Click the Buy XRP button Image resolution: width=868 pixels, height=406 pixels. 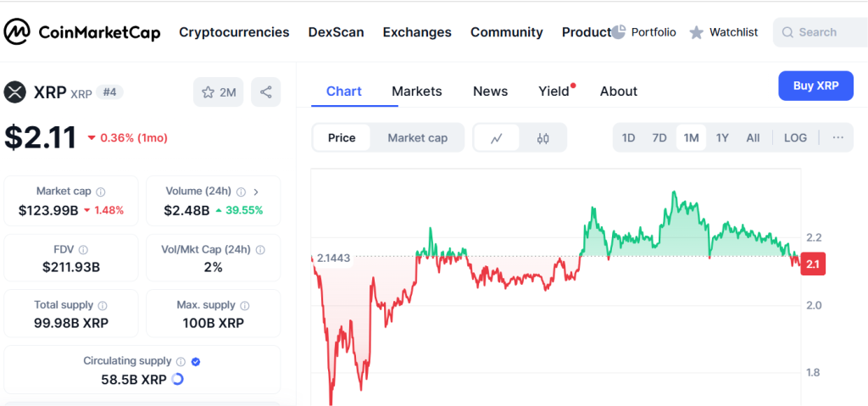816,86
